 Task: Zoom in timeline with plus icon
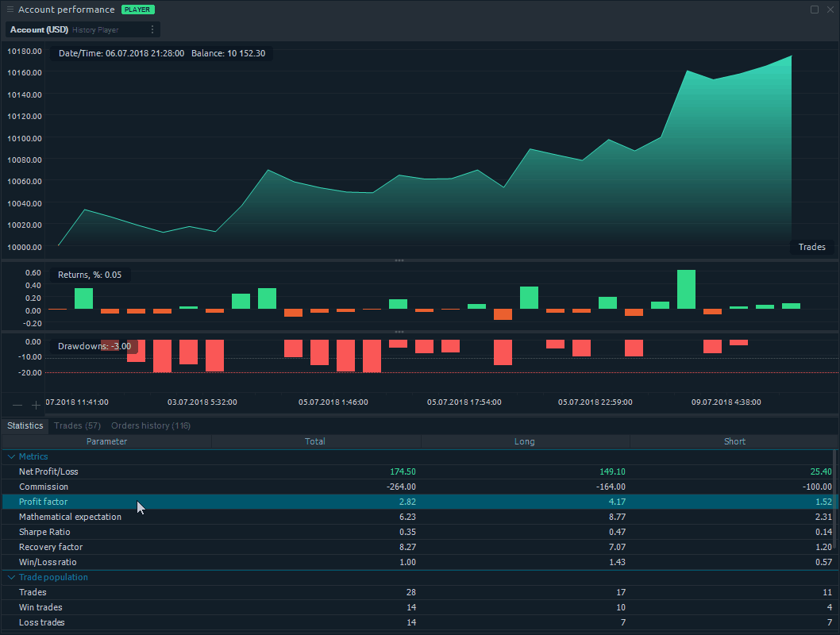coord(36,406)
